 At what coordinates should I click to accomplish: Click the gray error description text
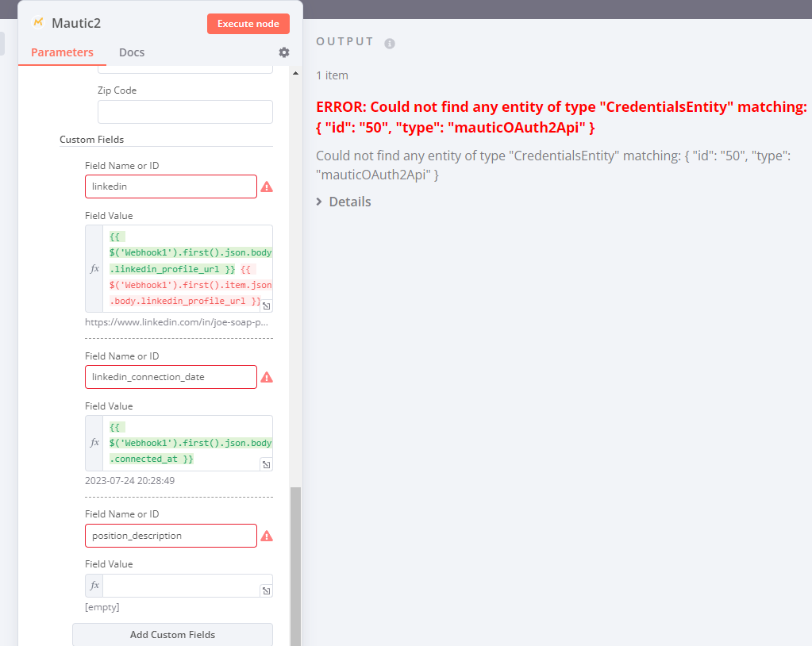(553, 165)
